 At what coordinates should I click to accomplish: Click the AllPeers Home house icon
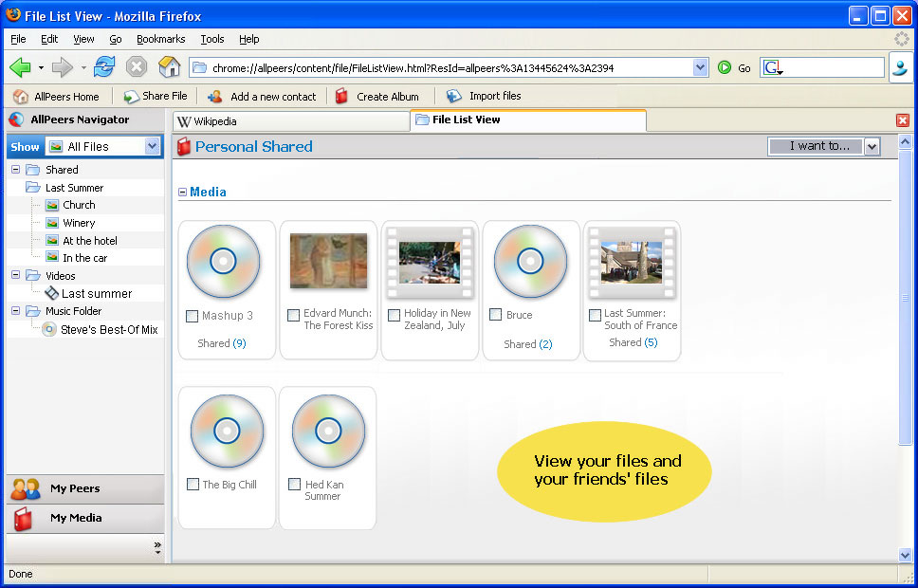(x=21, y=97)
